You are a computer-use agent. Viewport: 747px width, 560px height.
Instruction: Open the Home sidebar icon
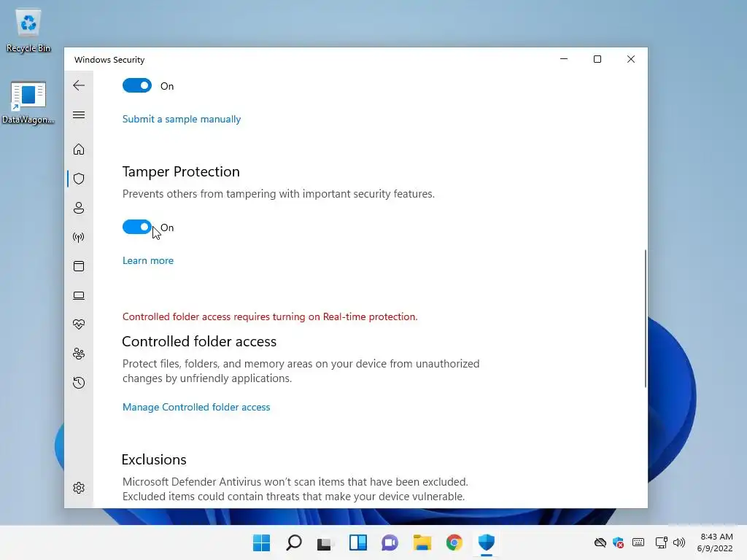coord(79,149)
